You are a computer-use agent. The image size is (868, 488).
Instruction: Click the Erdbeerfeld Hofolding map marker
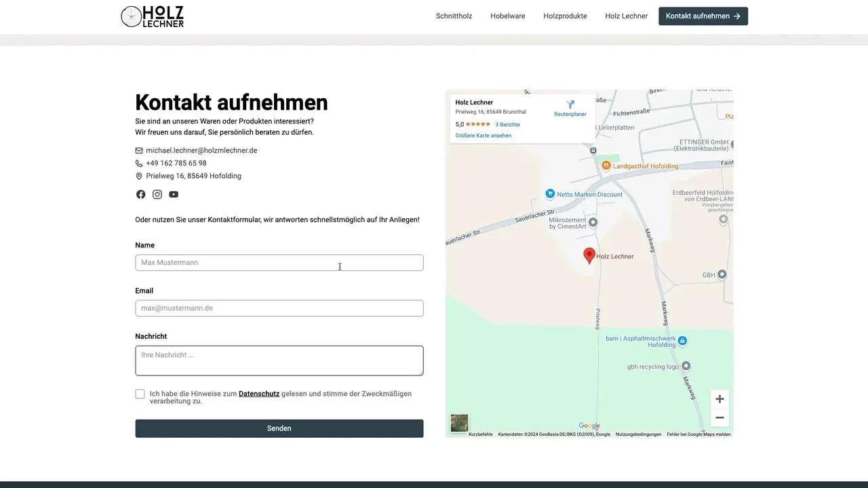pos(724,219)
